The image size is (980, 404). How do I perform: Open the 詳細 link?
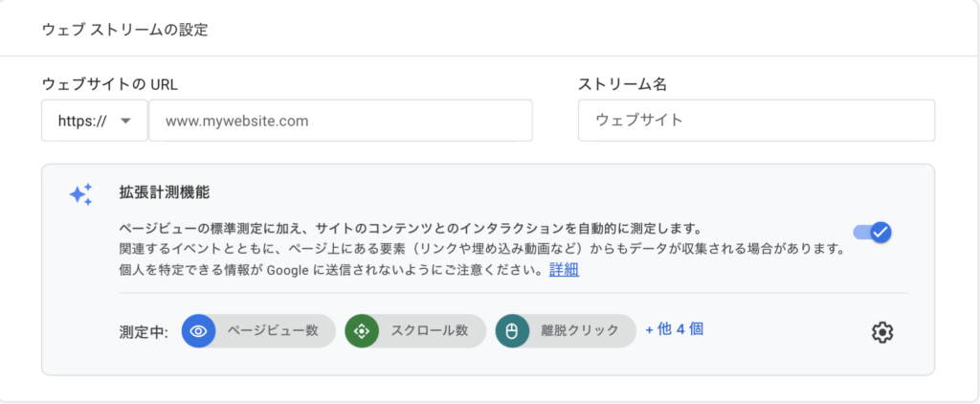pyautogui.click(x=564, y=270)
